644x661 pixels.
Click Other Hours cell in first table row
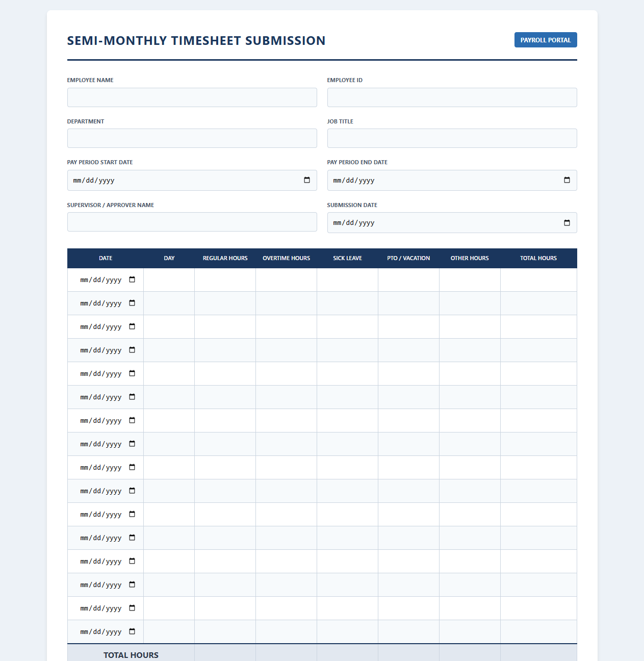470,280
